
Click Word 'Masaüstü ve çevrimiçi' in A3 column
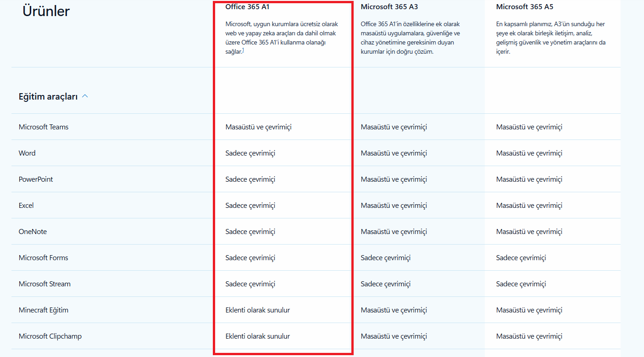click(x=394, y=153)
